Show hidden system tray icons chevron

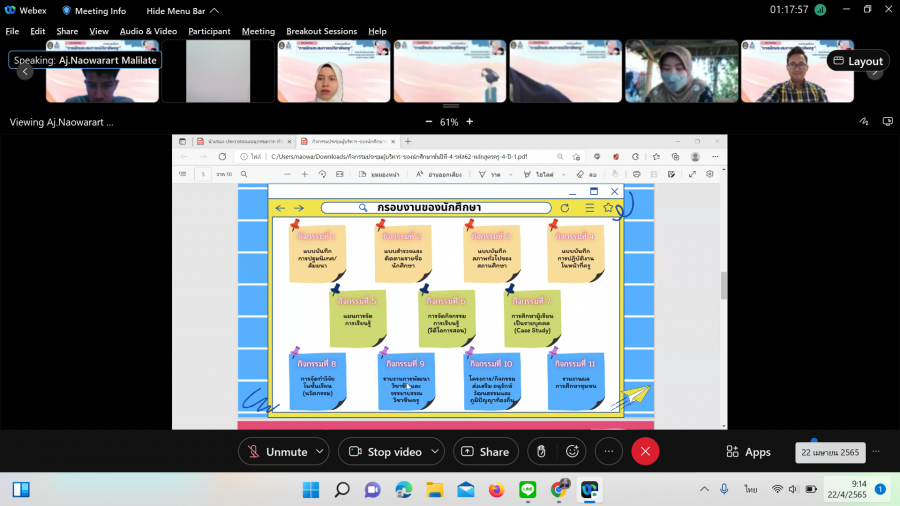[x=705, y=489]
